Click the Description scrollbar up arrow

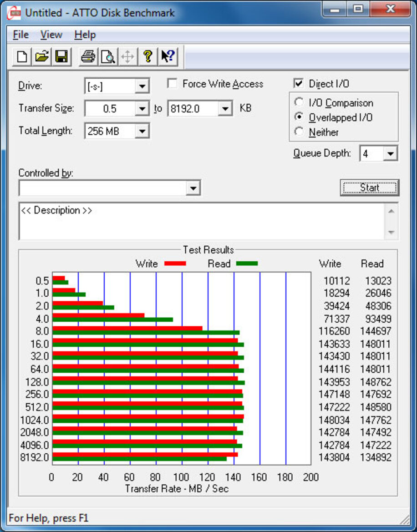[391, 211]
